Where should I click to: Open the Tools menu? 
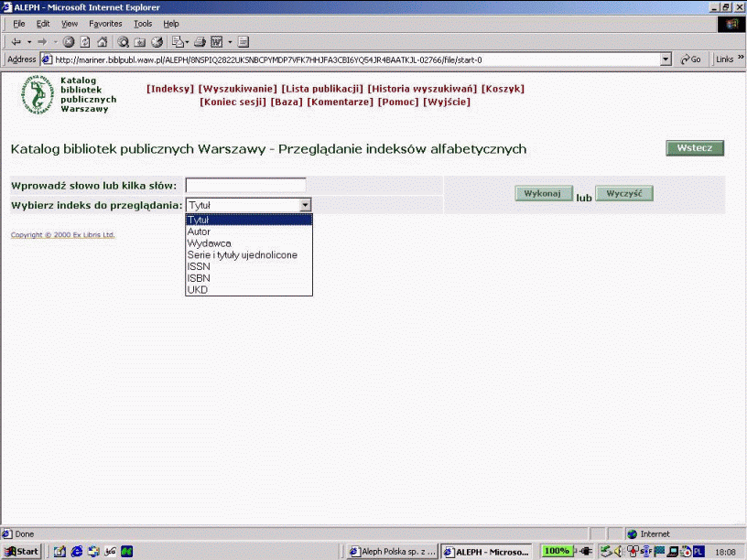point(143,23)
